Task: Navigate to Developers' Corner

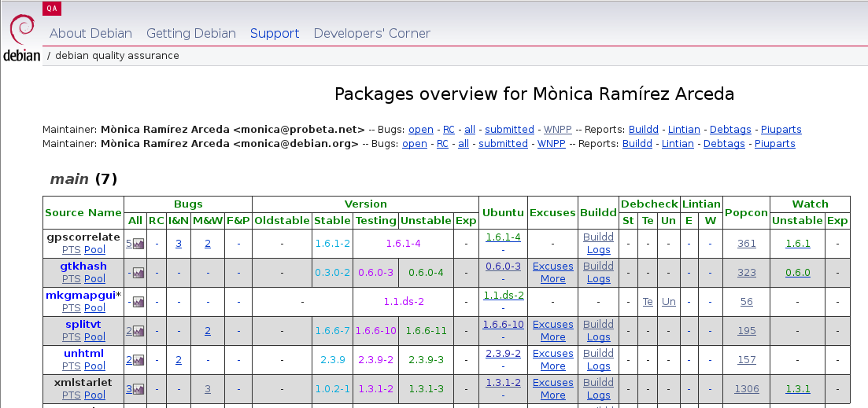Action: pyautogui.click(x=371, y=33)
